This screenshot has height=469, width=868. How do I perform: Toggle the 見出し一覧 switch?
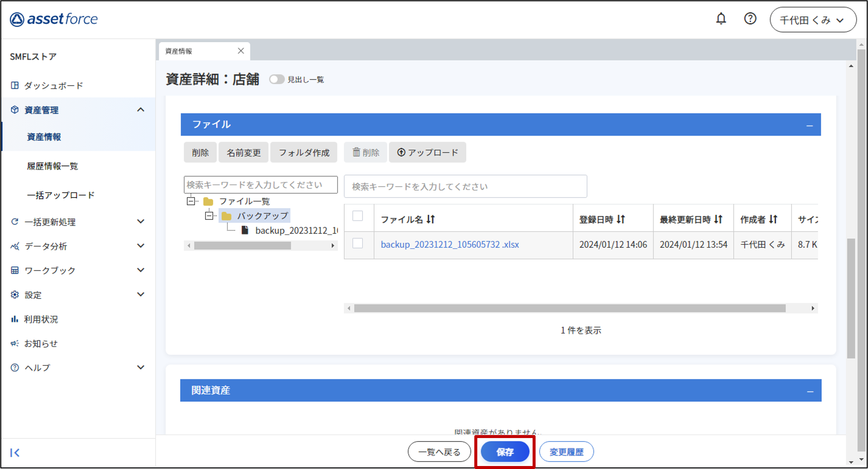point(277,80)
